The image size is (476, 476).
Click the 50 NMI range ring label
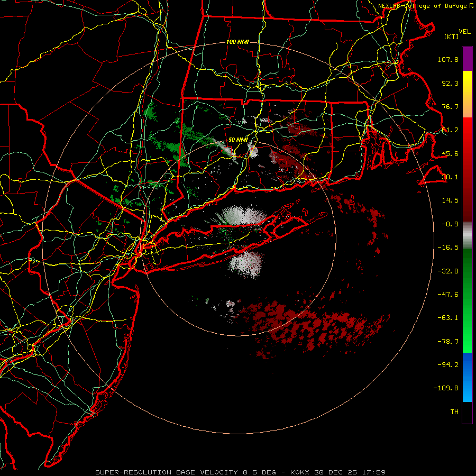tap(238, 140)
